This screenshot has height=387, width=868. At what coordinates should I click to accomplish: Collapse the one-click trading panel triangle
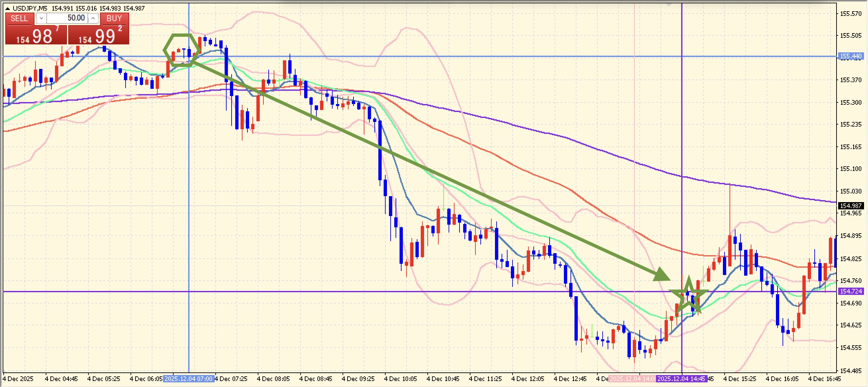click(x=7, y=8)
